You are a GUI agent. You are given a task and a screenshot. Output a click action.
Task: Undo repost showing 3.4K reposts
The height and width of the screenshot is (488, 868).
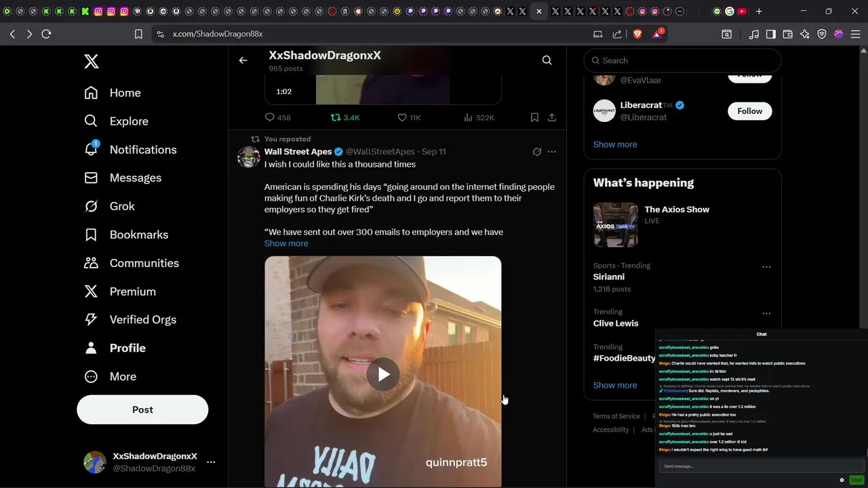(x=345, y=117)
